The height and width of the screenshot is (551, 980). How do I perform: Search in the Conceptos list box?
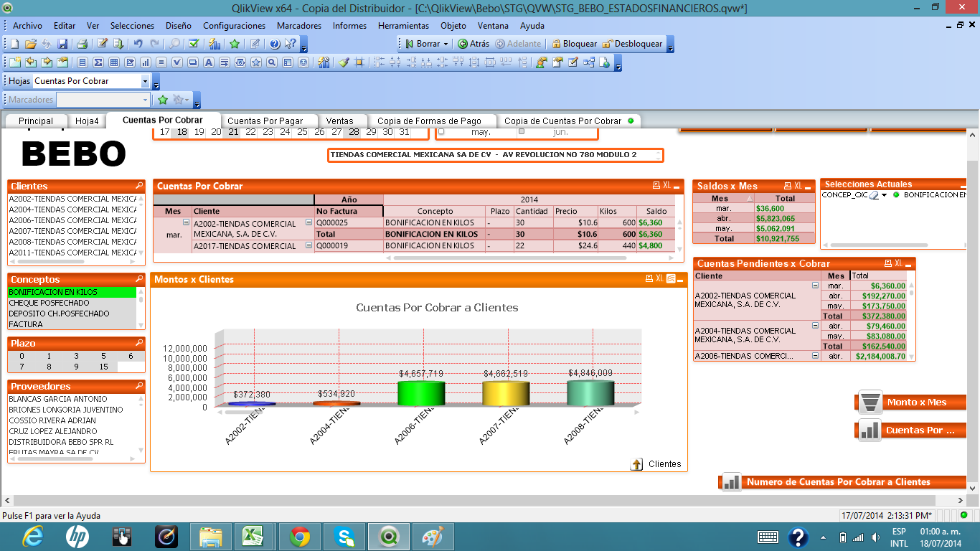click(x=139, y=279)
